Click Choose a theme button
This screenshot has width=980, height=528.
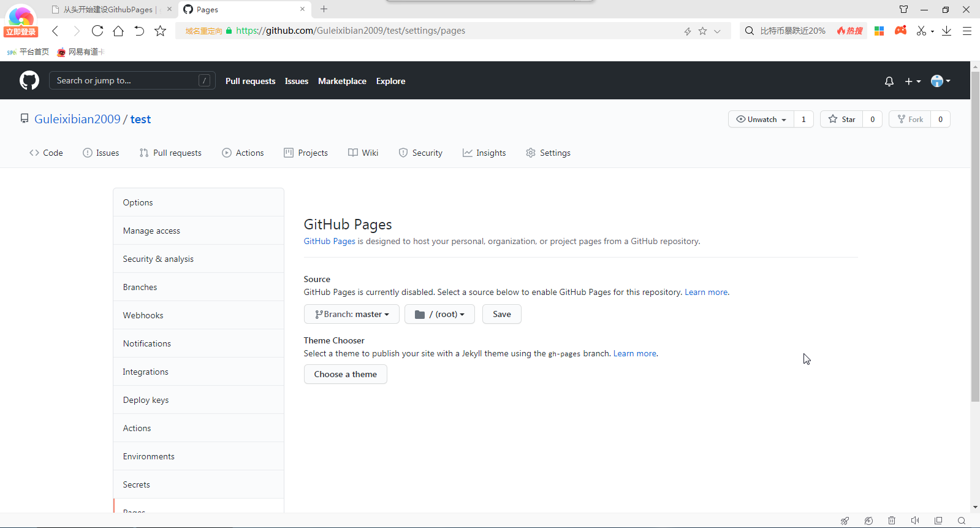click(346, 374)
